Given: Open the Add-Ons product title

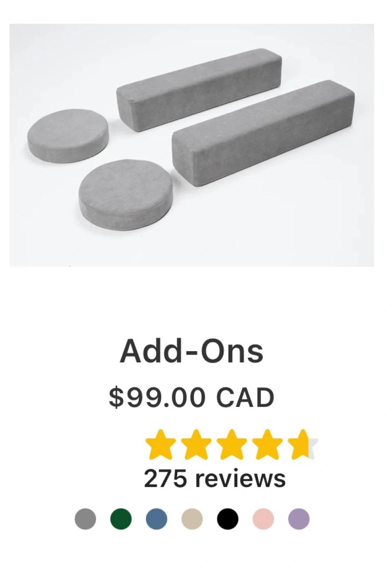Looking at the screenshot, I should 192,351.
